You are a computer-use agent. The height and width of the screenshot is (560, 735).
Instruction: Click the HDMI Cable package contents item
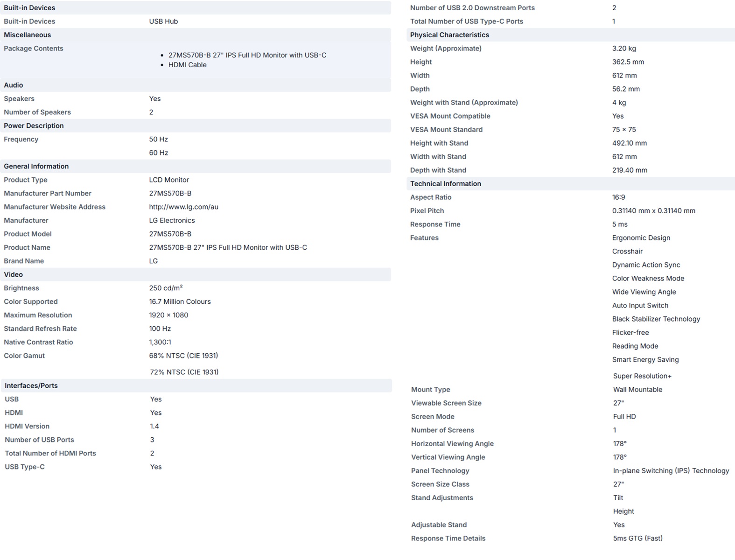pyautogui.click(x=188, y=65)
